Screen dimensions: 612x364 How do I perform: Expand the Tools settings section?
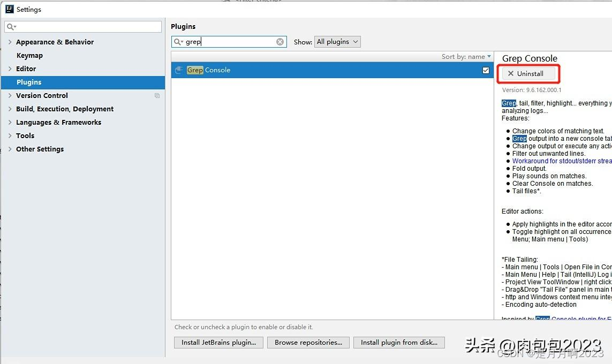[10, 136]
